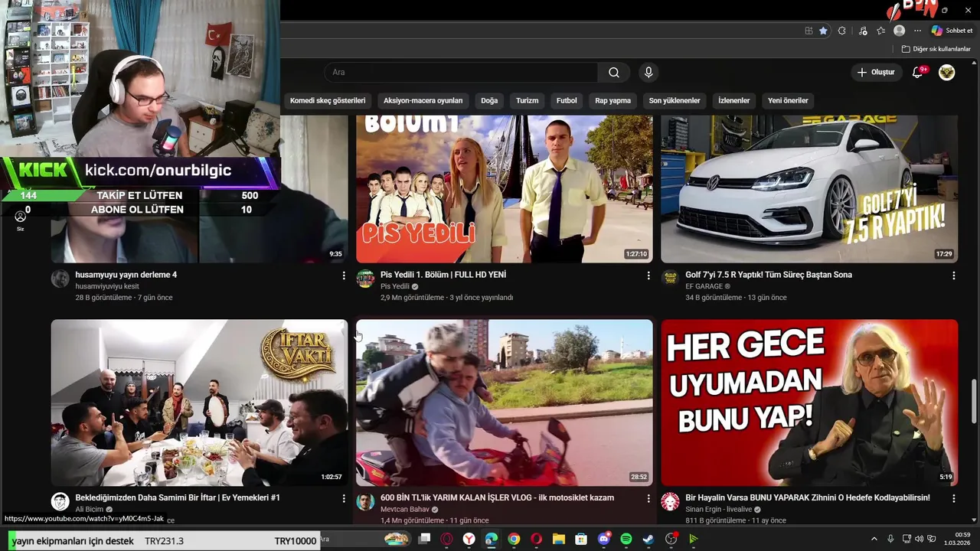This screenshot has height=551, width=980.
Task: Open YouTube notifications bell
Action: tap(919, 73)
